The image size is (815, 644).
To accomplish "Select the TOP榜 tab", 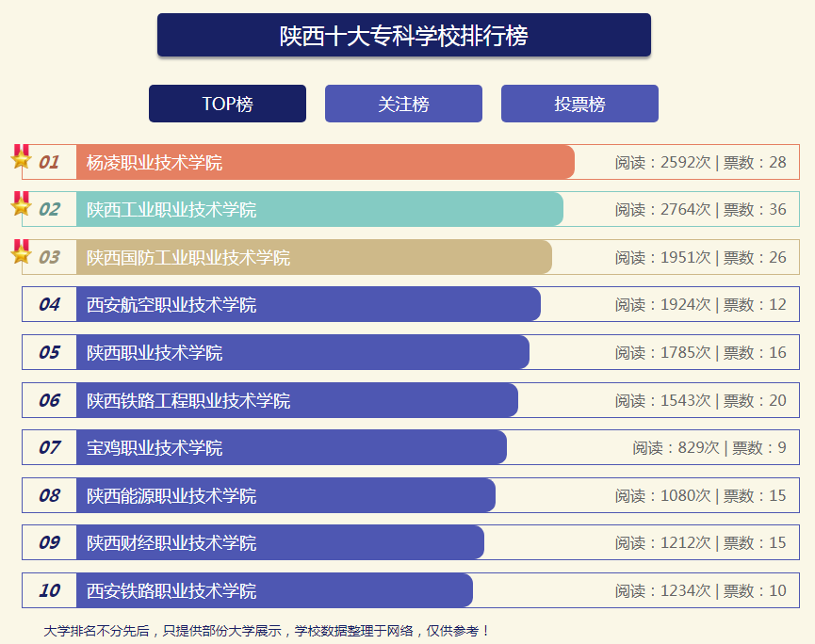I will pos(226,104).
